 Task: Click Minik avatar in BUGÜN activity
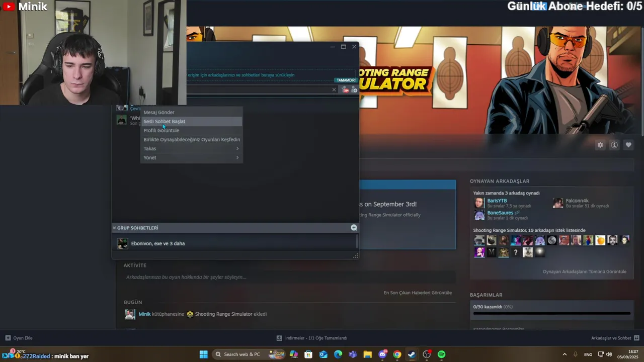pyautogui.click(x=130, y=314)
